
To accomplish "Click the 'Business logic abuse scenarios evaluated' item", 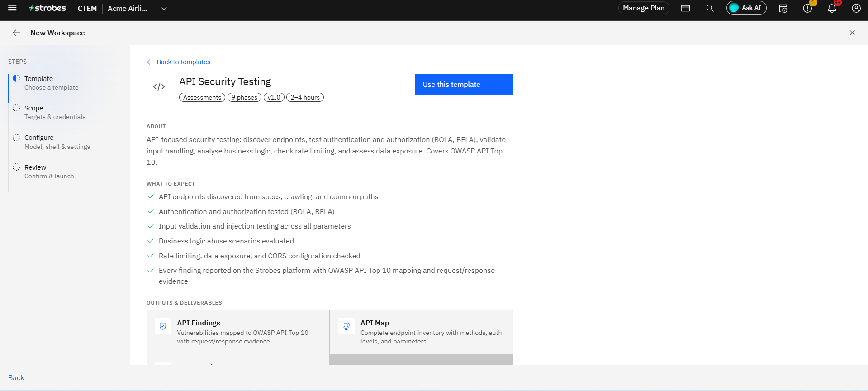I will pos(226,241).
